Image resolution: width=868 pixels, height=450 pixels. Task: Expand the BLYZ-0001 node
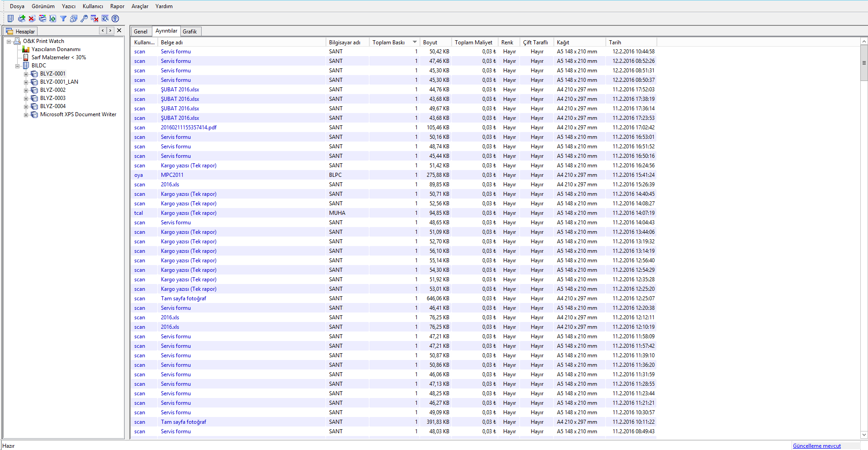coord(26,74)
